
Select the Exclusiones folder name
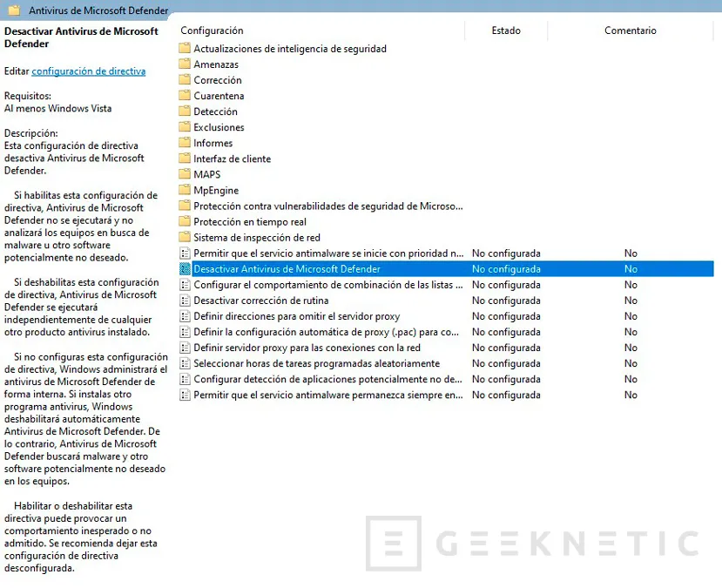tap(219, 127)
